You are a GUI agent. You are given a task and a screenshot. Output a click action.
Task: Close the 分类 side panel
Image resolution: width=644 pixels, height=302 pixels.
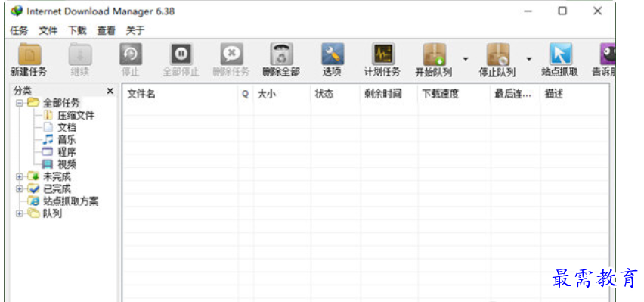110,91
